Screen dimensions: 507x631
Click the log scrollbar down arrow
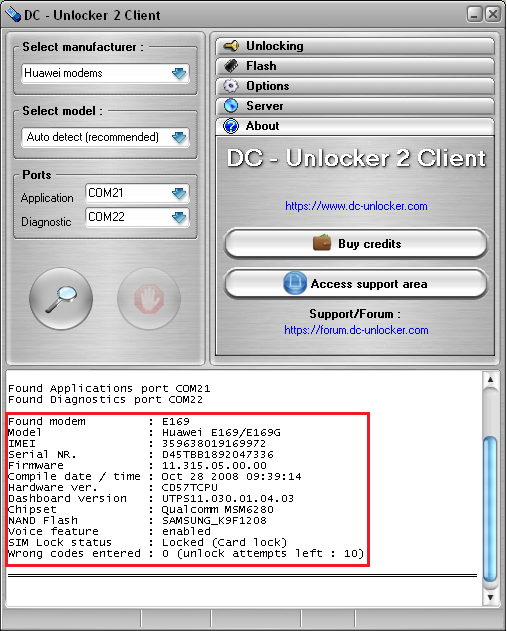pyautogui.click(x=490, y=598)
